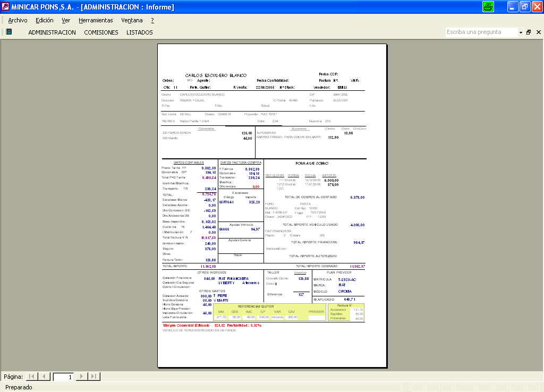This screenshot has height=392, width=544.
Task: Click the green book icon beside ADMINISTRACION
Action: [10, 32]
